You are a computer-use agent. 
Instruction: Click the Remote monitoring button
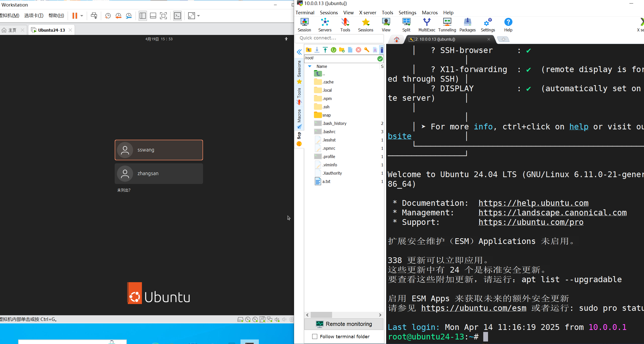pyautogui.click(x=344, y=324)
